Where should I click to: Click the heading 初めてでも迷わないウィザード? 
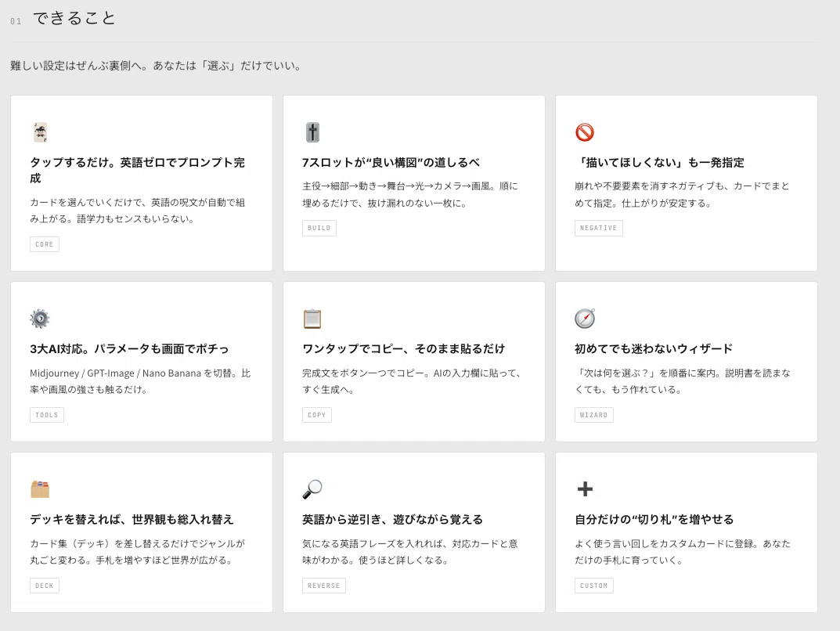coord(654,348)
